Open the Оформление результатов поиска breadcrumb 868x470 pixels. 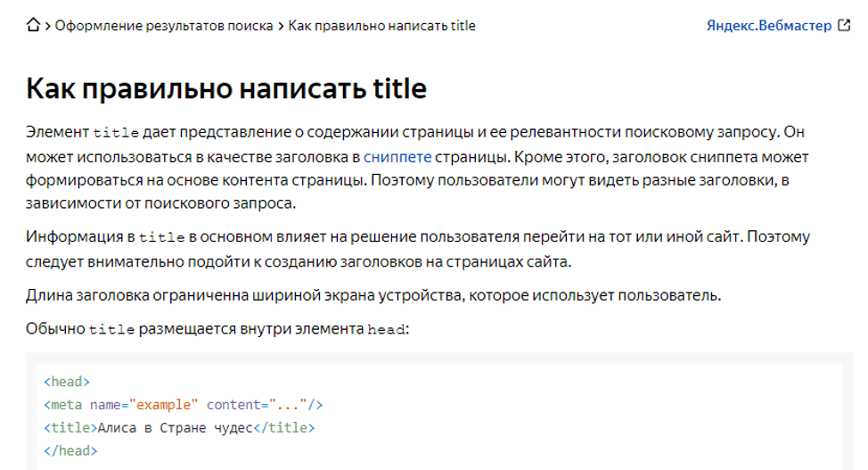(x=164, y=26)
